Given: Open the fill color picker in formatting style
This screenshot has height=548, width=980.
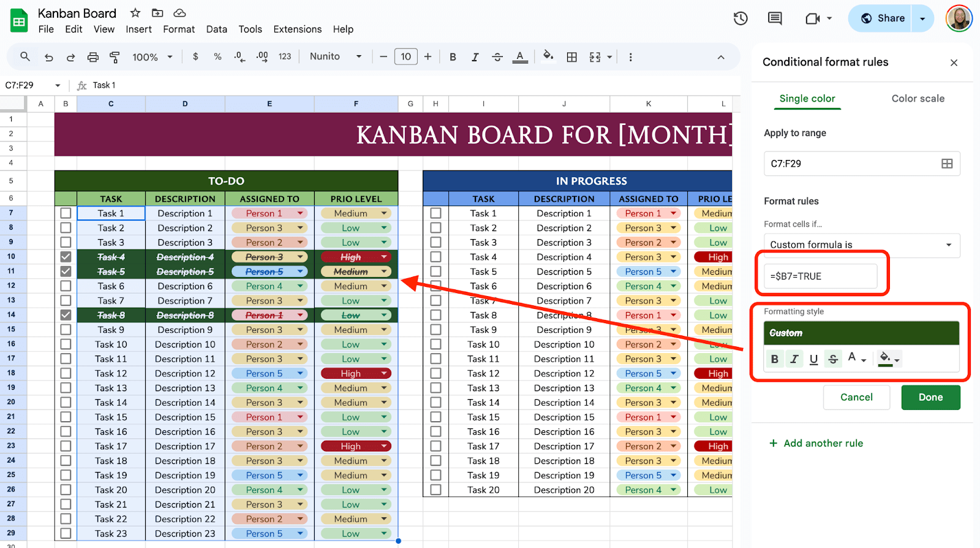Looking at the screenshot, I should (x=889, y=359).
